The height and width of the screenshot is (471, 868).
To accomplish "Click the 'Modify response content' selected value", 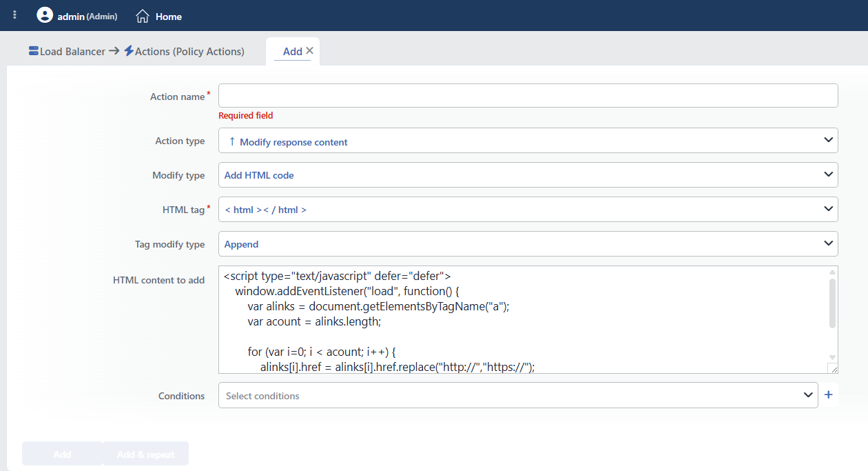I will (293, 142).
